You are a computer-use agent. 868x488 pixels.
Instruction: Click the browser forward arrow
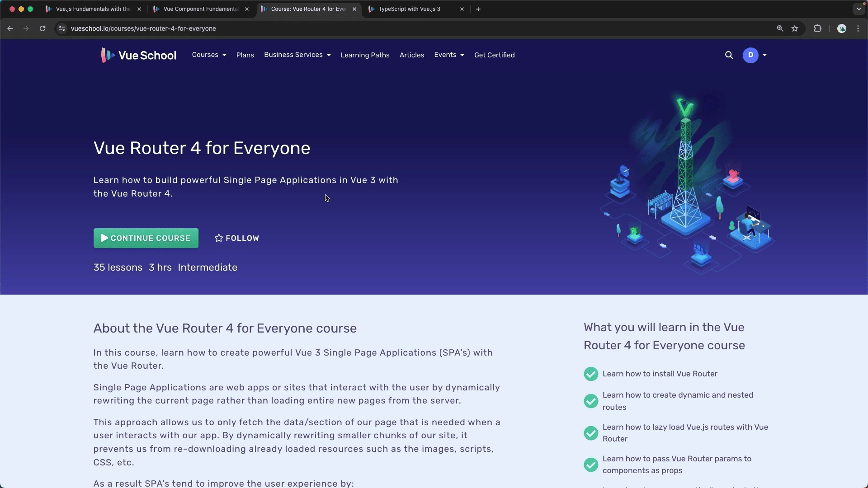(x=26, y=28)
